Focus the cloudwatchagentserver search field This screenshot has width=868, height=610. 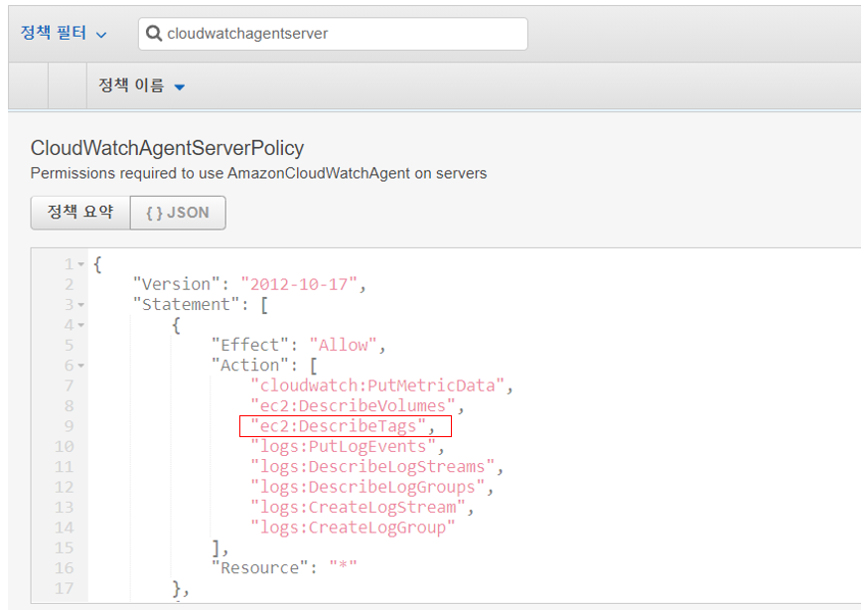click(x=333, y=34)
